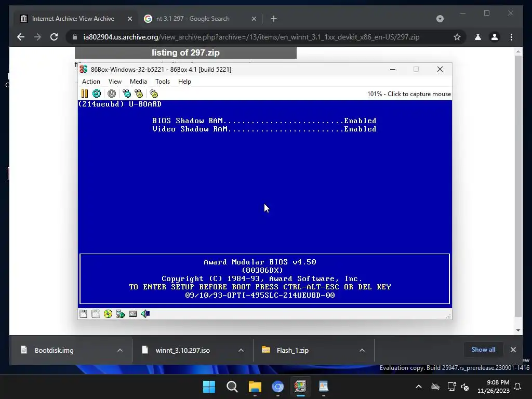This screenshot has height=399, width=532.
Task: Send Ctrl+Alt+Esc via toolbar icon
Action: (x=139, y=94)
